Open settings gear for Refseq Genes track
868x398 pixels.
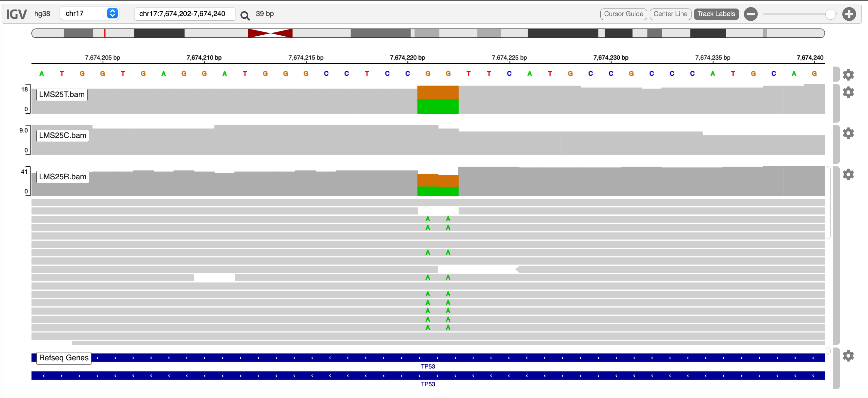pyautogui.click(x=848, y=356)
